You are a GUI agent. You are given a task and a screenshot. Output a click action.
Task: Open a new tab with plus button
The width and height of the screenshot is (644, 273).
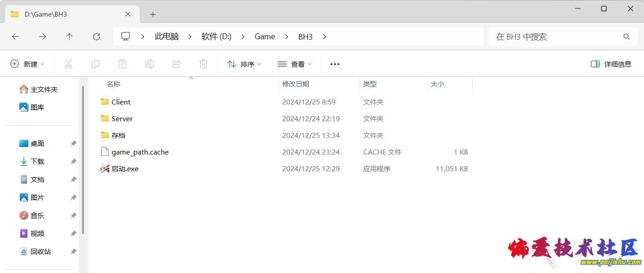pos(153,14)
